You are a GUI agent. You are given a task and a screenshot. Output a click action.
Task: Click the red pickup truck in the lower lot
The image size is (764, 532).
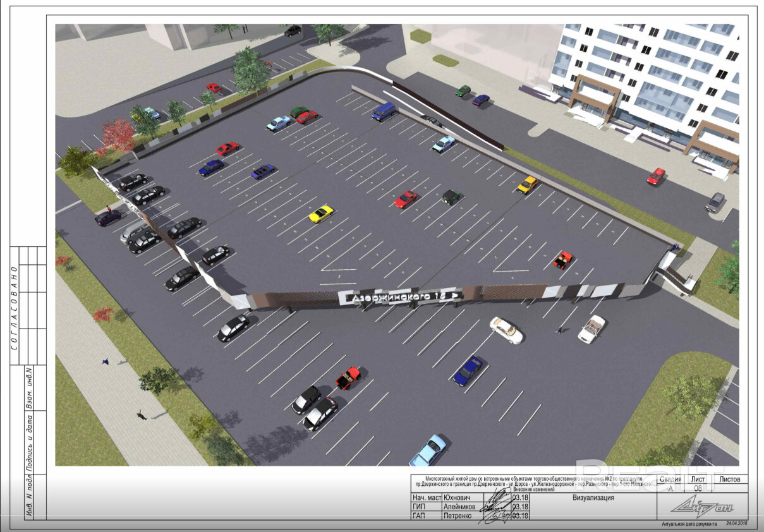(x=348, y=377)
